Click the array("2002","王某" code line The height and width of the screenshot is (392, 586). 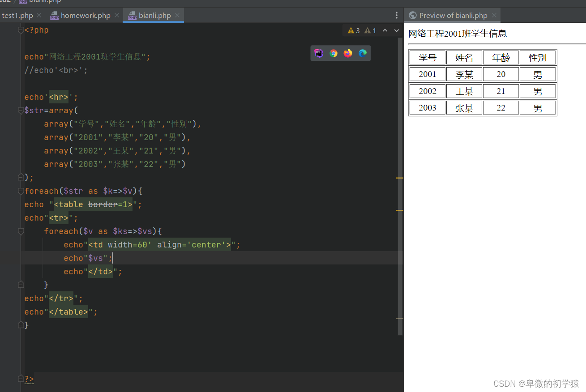[x=117, y=151]
